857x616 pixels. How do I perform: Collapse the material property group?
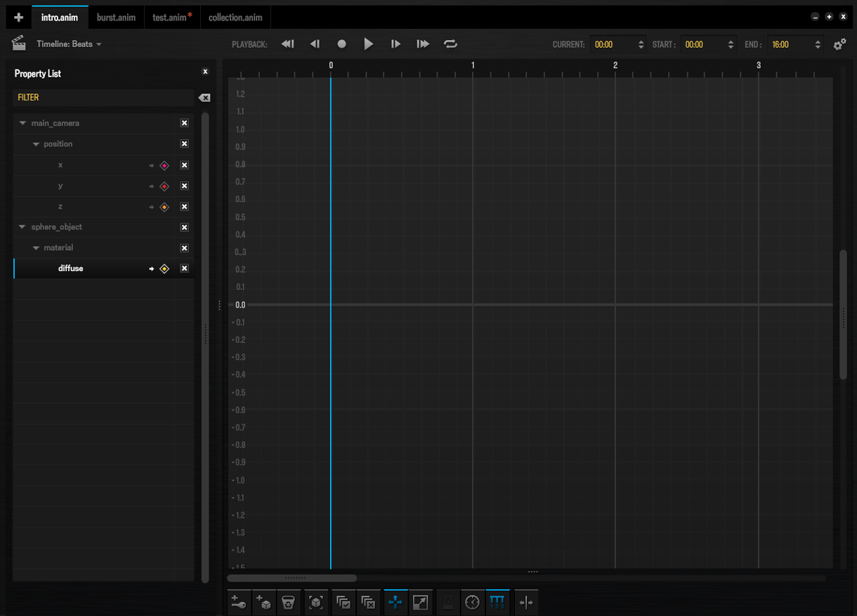[x=37, y=248]
